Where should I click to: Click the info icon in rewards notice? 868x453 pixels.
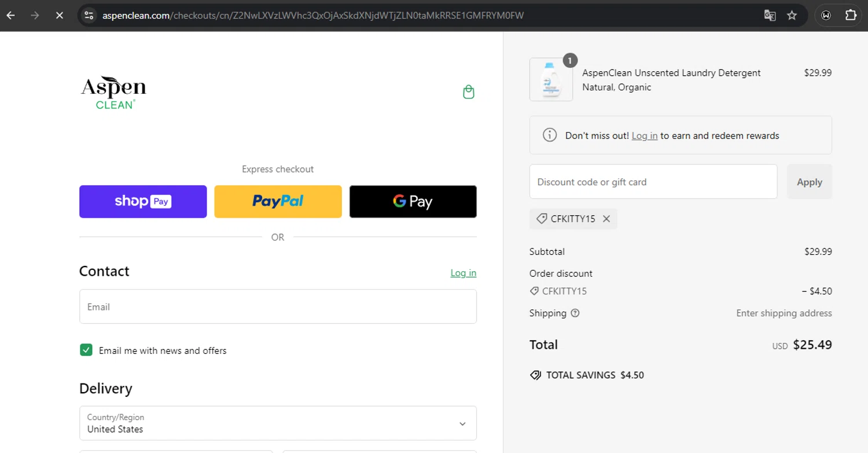pyautogui.click(x=549, y=135)
